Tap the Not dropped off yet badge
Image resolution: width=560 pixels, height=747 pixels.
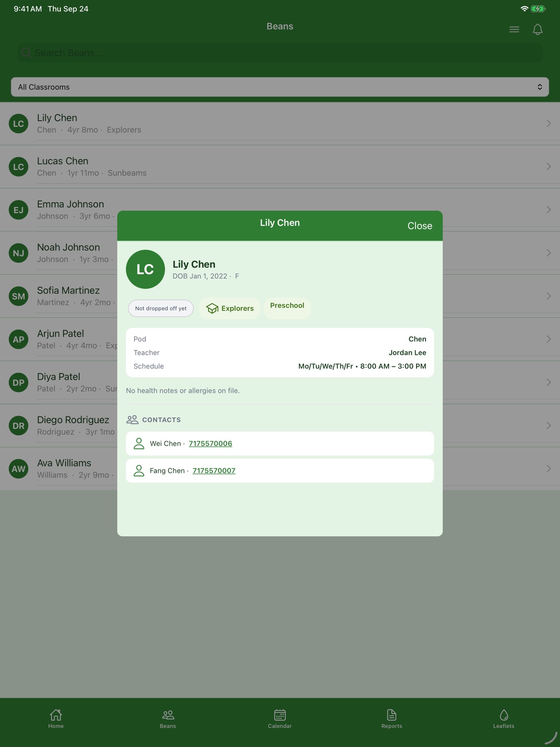[161, 308]
